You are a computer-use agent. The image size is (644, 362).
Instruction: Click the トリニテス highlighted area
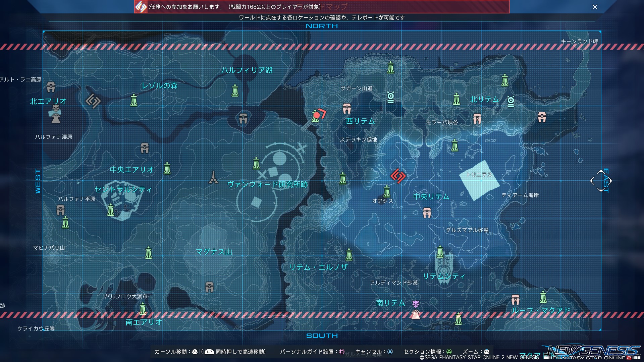tap(479, 180)
